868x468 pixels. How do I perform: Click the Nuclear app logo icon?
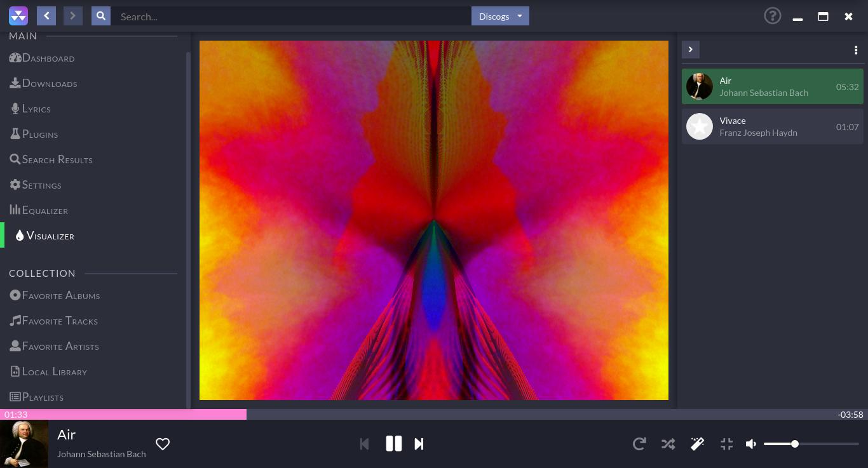click(18, 16)
